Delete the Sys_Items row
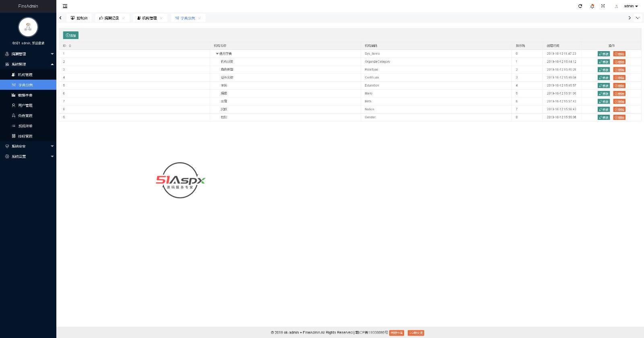The height and width of the screenshot is (338, 644). [x=619, y=54]
